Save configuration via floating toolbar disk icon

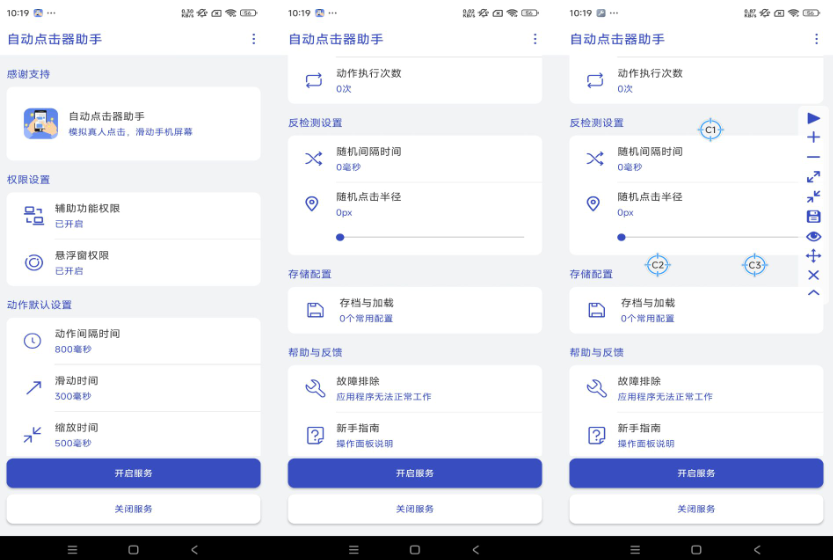(813, 216)
